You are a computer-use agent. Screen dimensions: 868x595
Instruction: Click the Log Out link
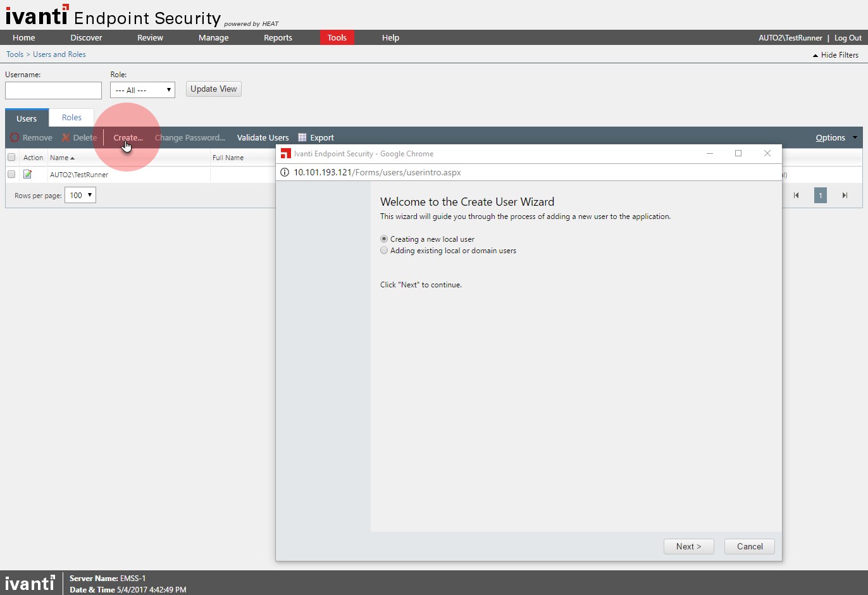point(848,38)
